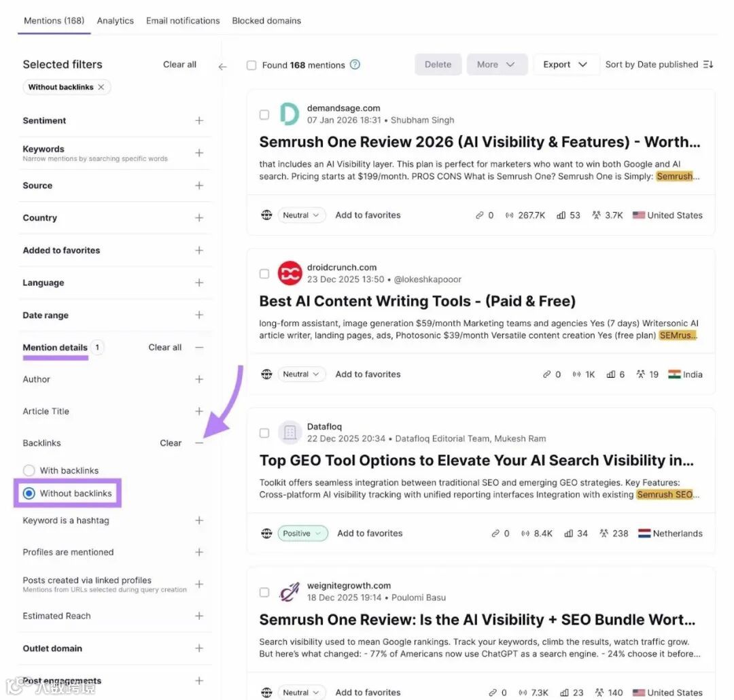Viewport: 734px width, 700px height.
Task: Switch to the Analytics tab
Action: click(115, 20)
